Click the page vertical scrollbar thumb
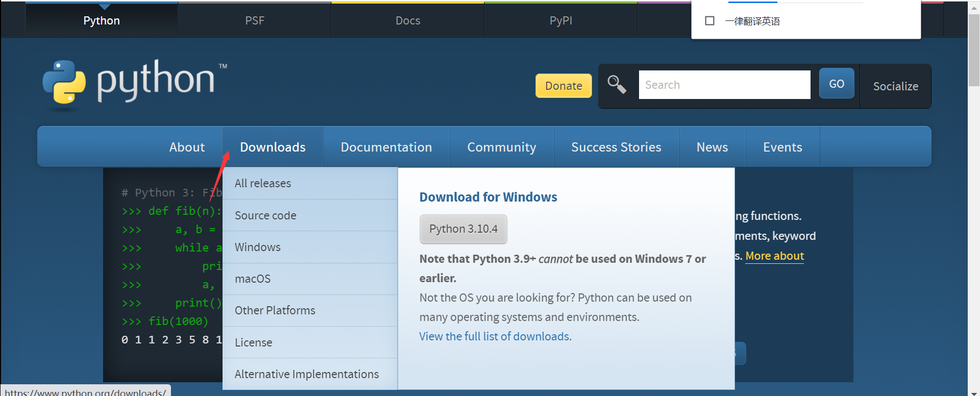Viewport: 980px width, 396px height. pos(974,50)
